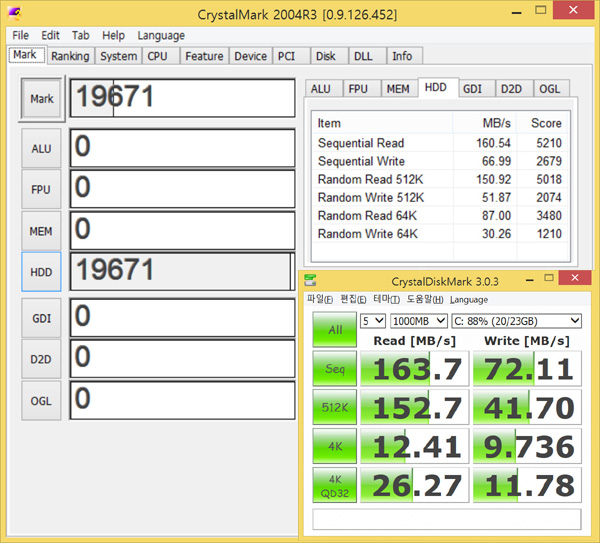Click the CrystalDiskMark app icon in title bar
Viewport: 600px width, 543px height.
[x=310, y=280]
